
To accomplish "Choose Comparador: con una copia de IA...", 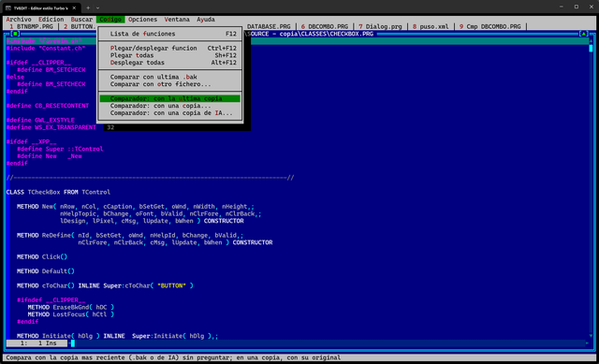I will (170, 113).
